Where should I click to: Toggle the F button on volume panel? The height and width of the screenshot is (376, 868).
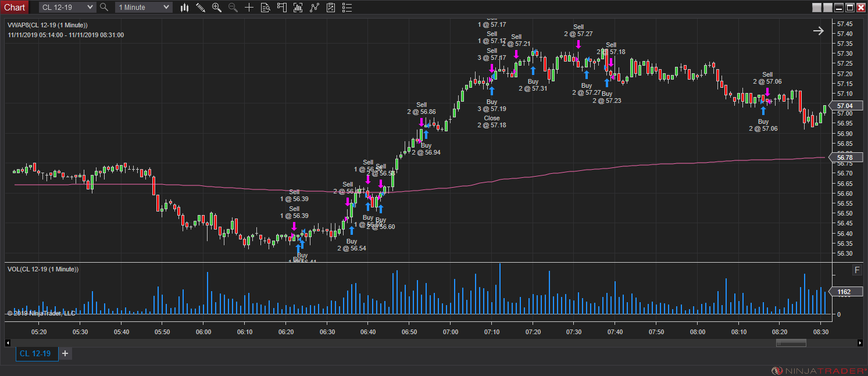pyautogui.click(x=857, y=270)
